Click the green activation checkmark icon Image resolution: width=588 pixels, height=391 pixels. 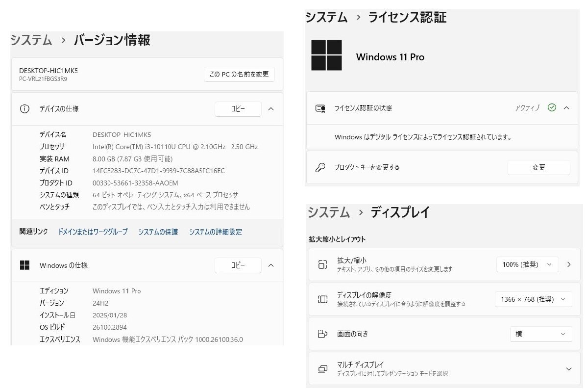tap(552, 107)
